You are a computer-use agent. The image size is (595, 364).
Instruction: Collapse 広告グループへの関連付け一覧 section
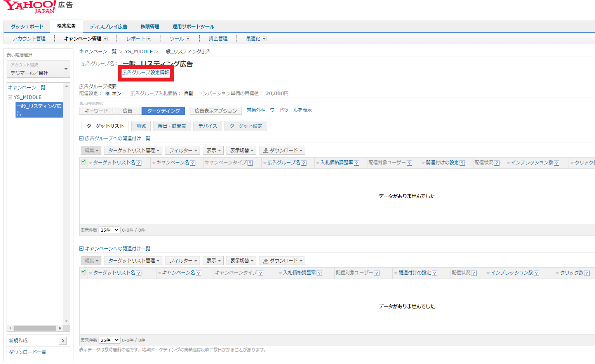(82, 139)
